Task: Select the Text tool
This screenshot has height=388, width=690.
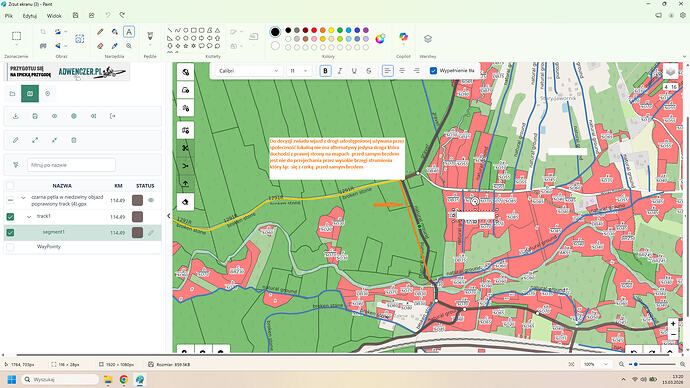Action: coord(129,32)
